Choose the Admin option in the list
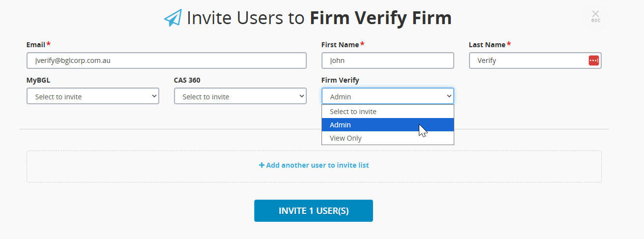 coord(388,125)
